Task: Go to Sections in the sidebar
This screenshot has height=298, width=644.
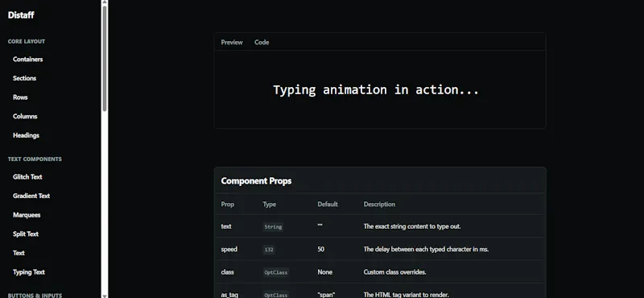Action: point(24,78)
